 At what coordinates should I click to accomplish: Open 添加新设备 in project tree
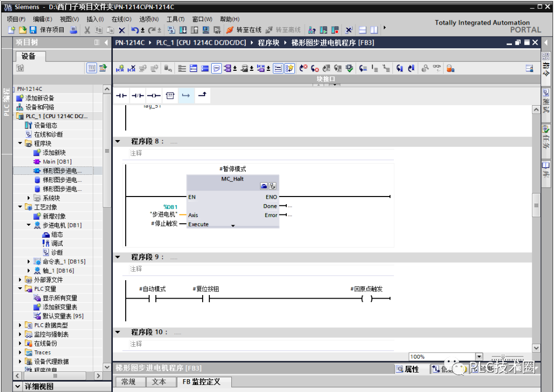click(39, 98)
